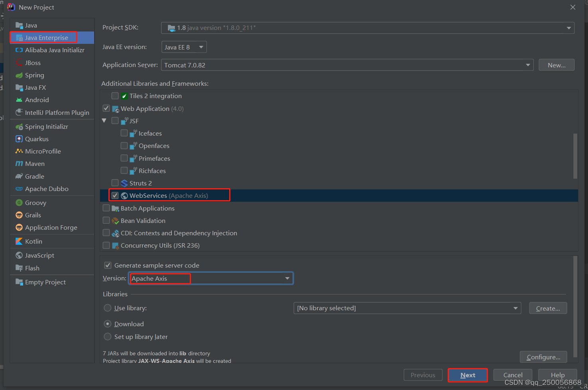The height and width of the screenshot is (390, 588).
Task: Click the Struts 2 framework icon
Action: (124, 183)
